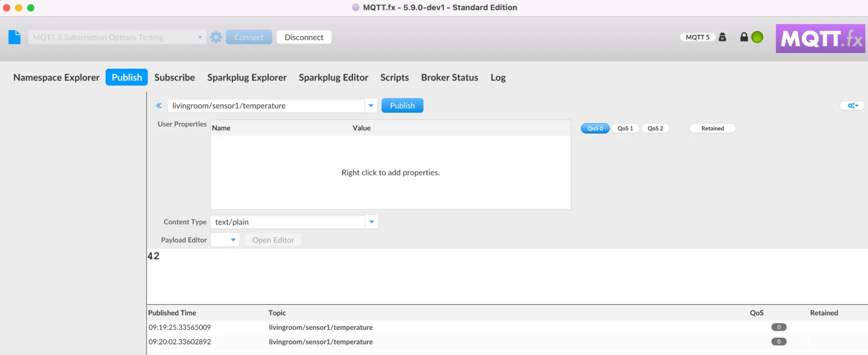Open the Log tab
The height and width of the screenshot is (355, 868).
pos(498,77)
